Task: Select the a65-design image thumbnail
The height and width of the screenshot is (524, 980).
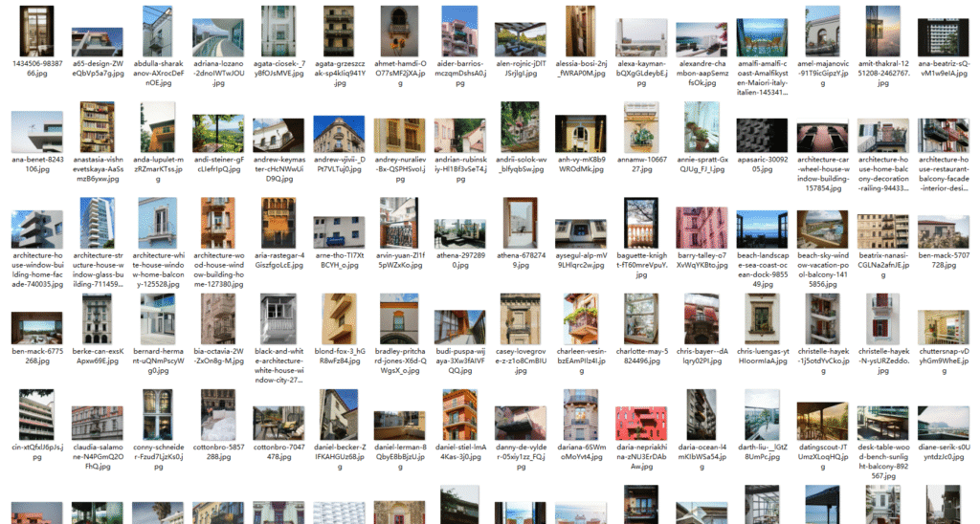Action: 98,42
